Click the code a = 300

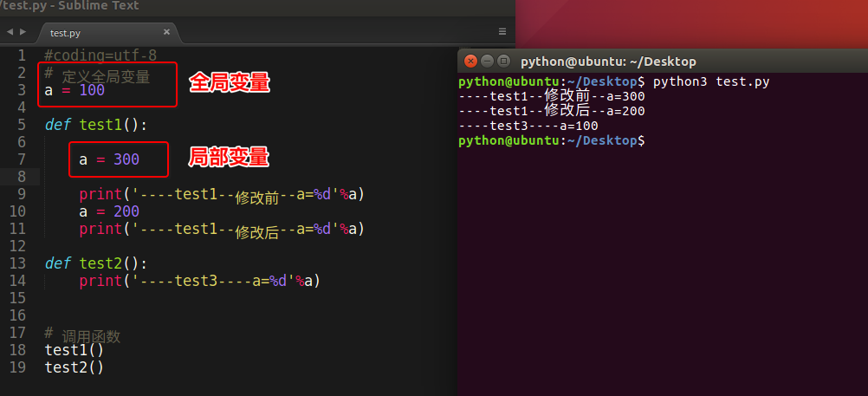point(109,160)
